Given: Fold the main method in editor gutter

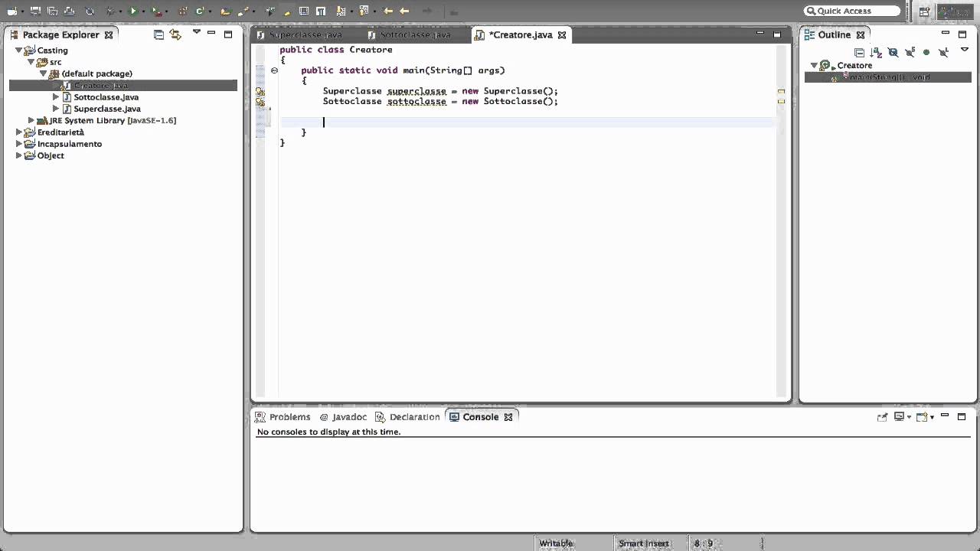Looking at the screenshot, I should 274,70.
